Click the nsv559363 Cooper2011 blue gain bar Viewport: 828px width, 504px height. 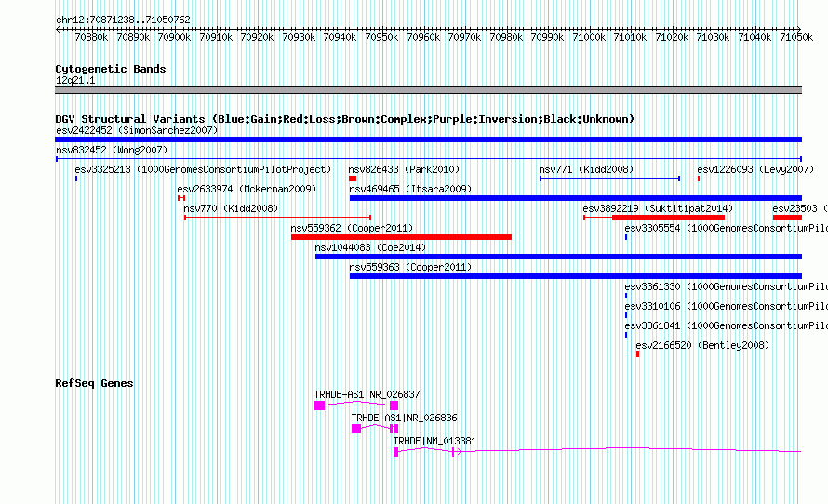(x=576, y=276)
